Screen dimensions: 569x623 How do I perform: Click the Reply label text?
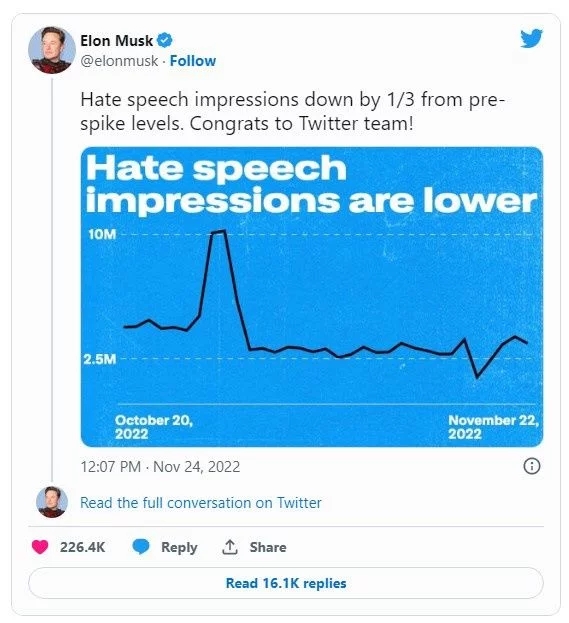tap(179, 548)
